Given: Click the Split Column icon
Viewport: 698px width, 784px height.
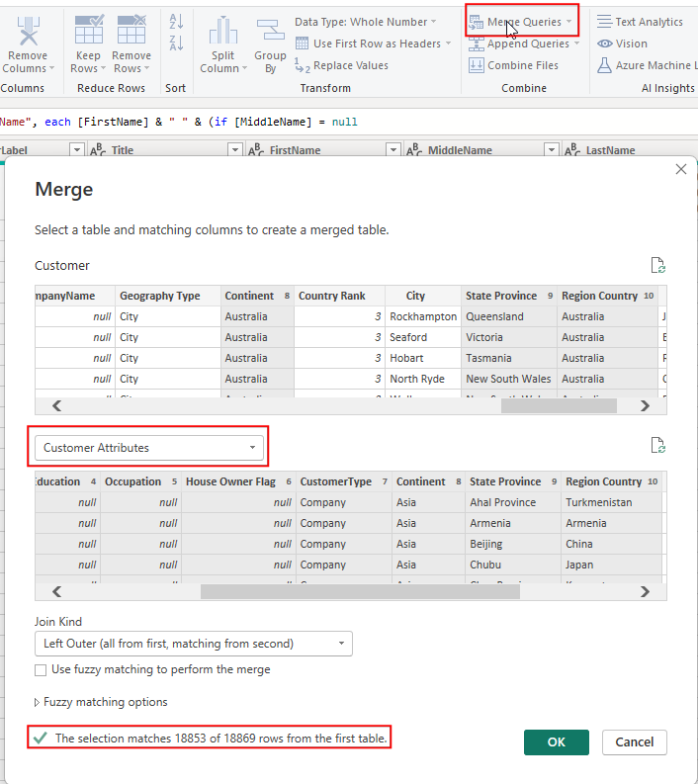Looking at the screenshot, I should 223,32.
